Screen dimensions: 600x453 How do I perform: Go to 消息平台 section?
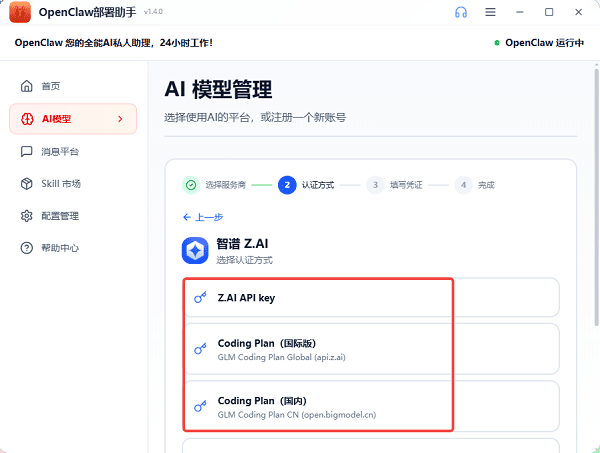coord(73,152)
